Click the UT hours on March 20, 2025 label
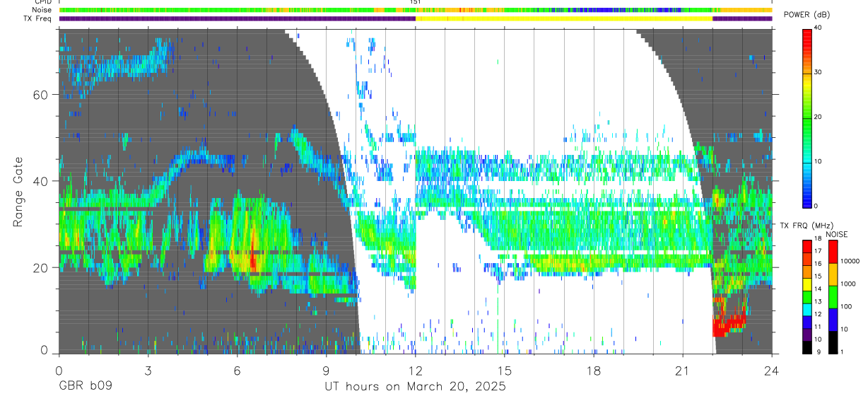The image size is (868, 401). (x=415, y=387)
